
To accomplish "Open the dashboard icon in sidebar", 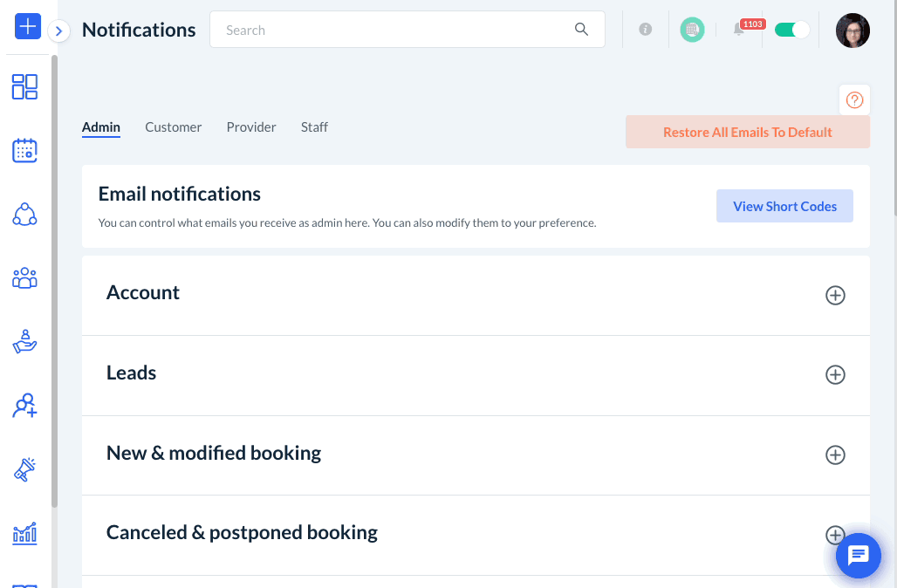I will point(24,86).
